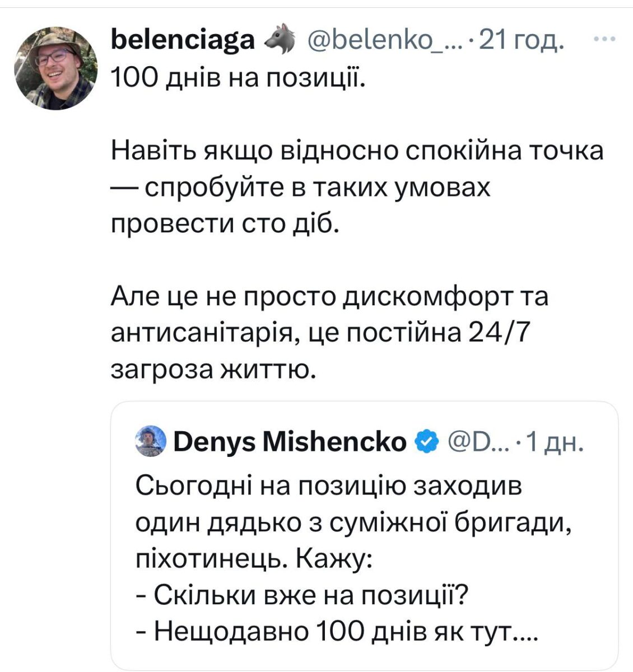633x672 pixels.
Task: Click Denys Mishencko's small avatar
Action: (151, 442)
